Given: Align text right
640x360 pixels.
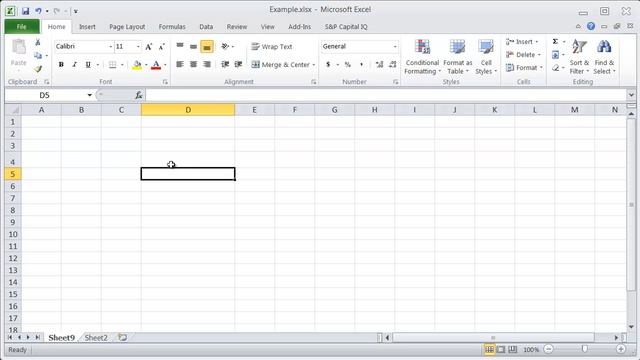Looking at the screenshot, I should tap(207, 64).
